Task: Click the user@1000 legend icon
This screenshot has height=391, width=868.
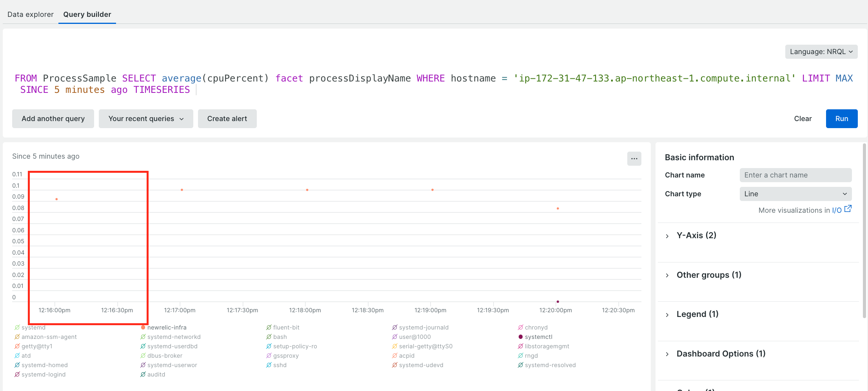Action: pyautogui.click(x=395, y=337)
